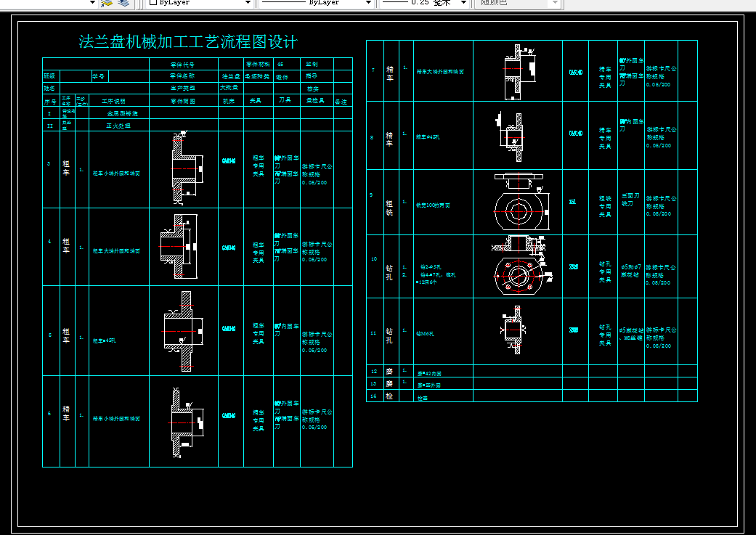The image size is (756, 535).
Task: Select the 生产类型 cell
Action: (x=183, y=89)
